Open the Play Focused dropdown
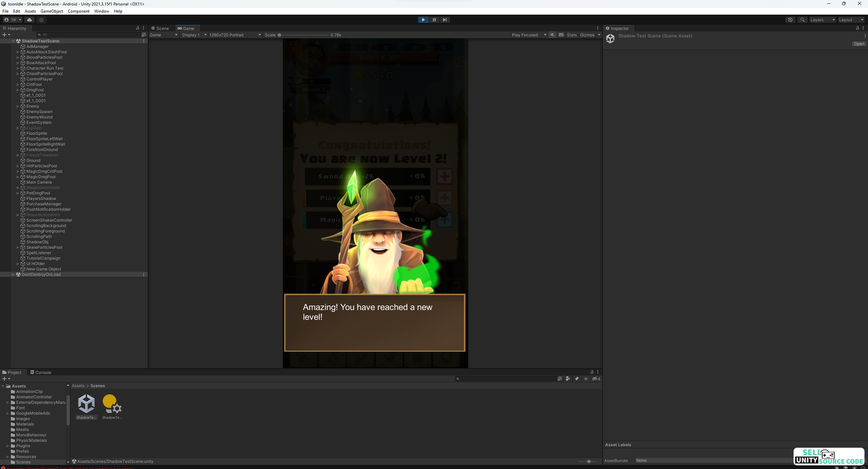The height and width of the screenshot is (469, 868). [529, 35]
